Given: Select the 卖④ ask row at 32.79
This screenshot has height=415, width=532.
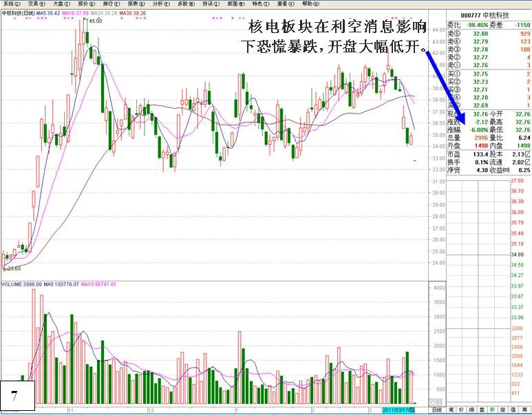Looking at the screenshot, I should tap(489, 41).
